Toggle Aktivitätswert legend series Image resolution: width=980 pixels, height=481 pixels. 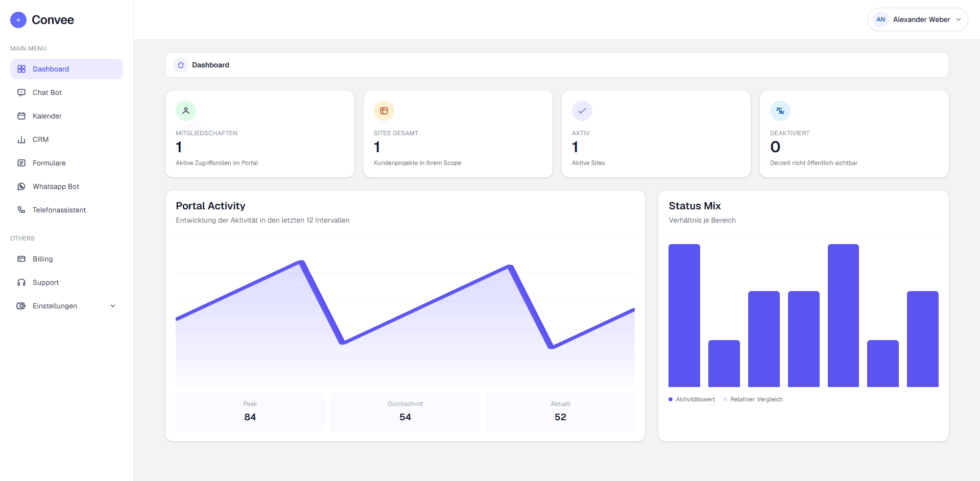pyautogui.click(x=691, y=399)
